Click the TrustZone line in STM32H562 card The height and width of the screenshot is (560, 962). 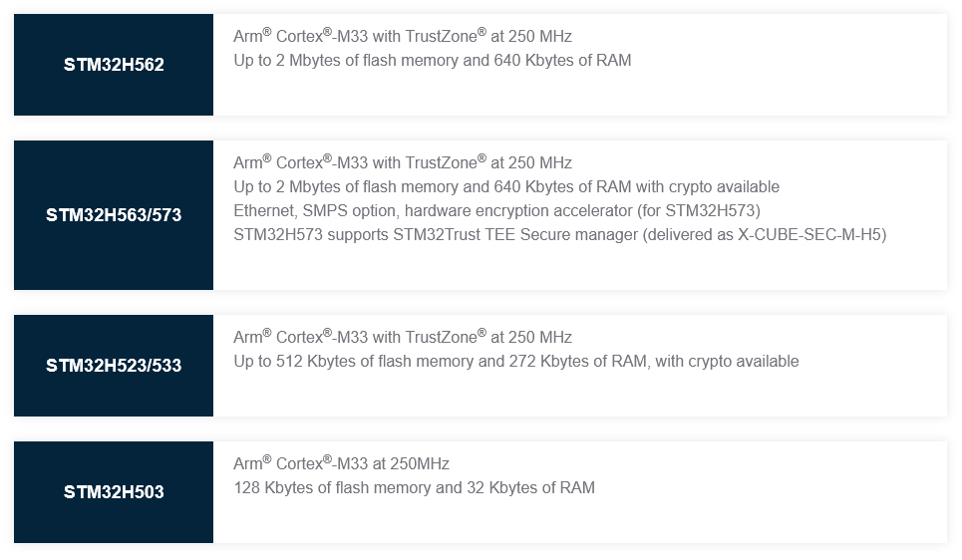point(403,36)
